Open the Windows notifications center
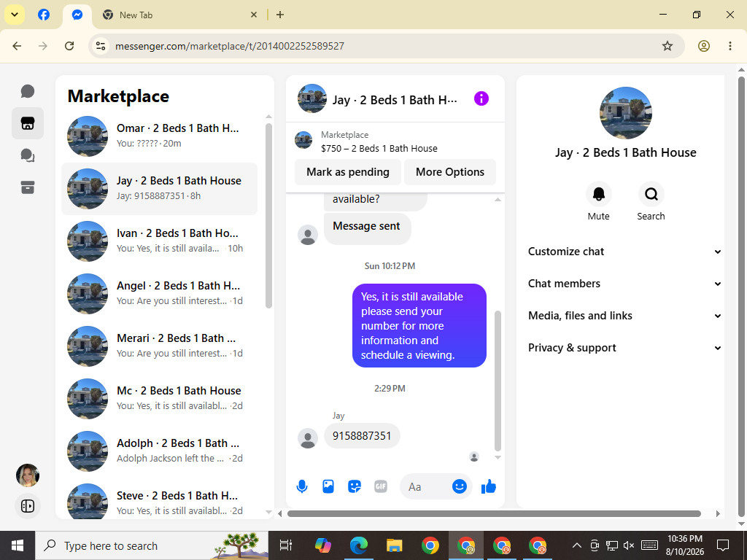The width and height of the screenshot is (747, 560). (723, 545)
